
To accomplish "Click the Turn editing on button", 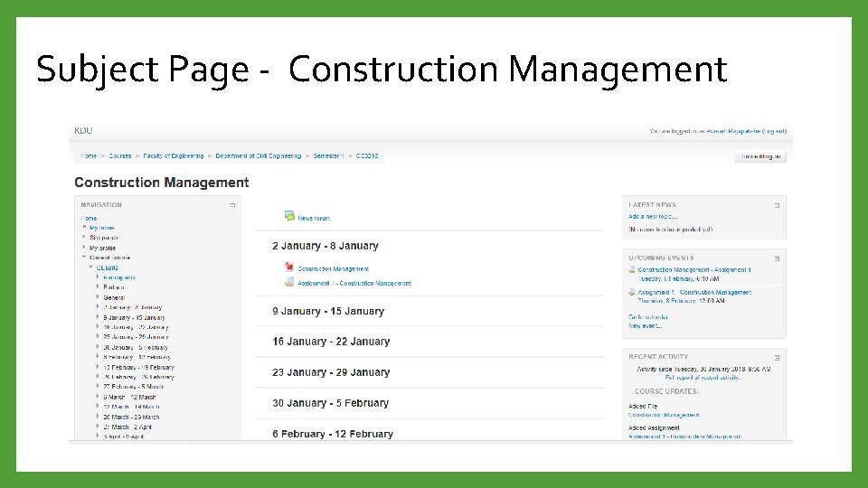I will 760,156.
